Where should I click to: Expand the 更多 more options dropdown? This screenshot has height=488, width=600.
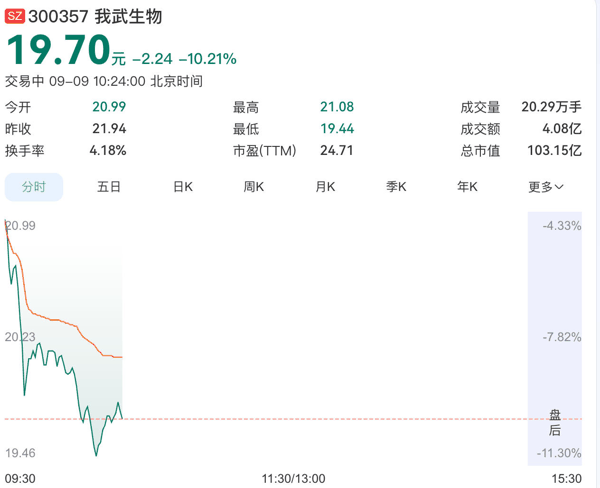point(546,187)
